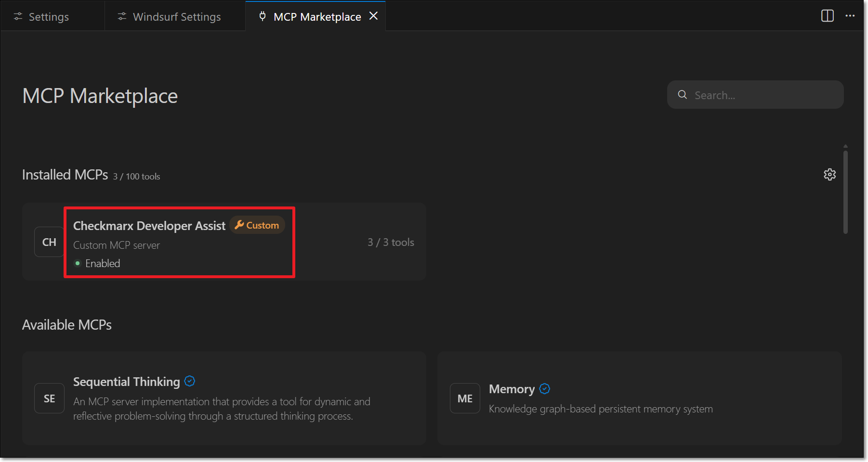Click the split editor layout icon

click(827, 16)
